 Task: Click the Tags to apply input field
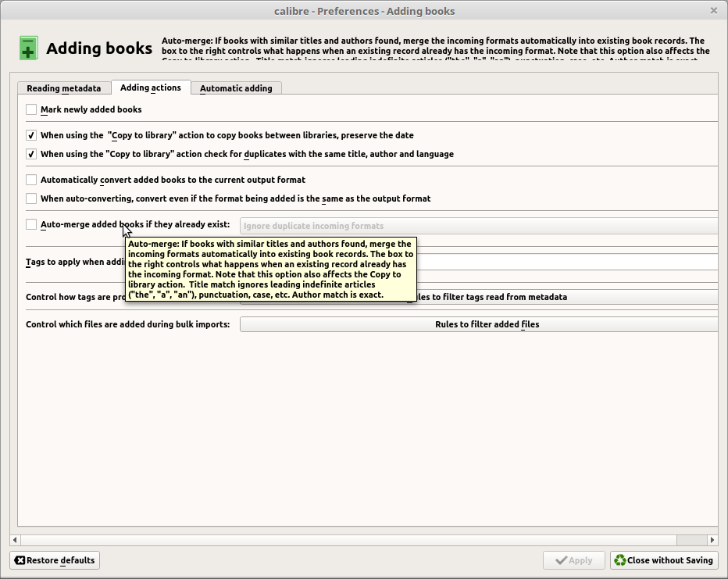coord(566,262)
